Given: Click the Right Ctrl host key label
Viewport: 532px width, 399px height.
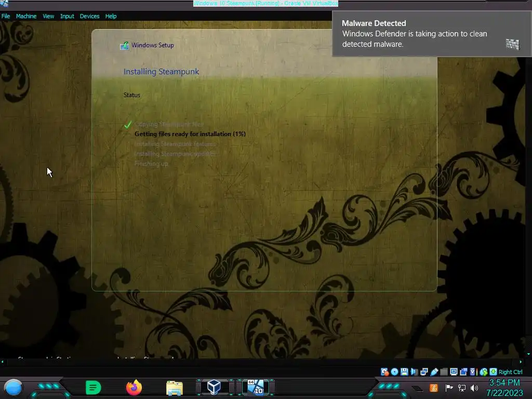Looking at the screenshot, I should 510,372.
